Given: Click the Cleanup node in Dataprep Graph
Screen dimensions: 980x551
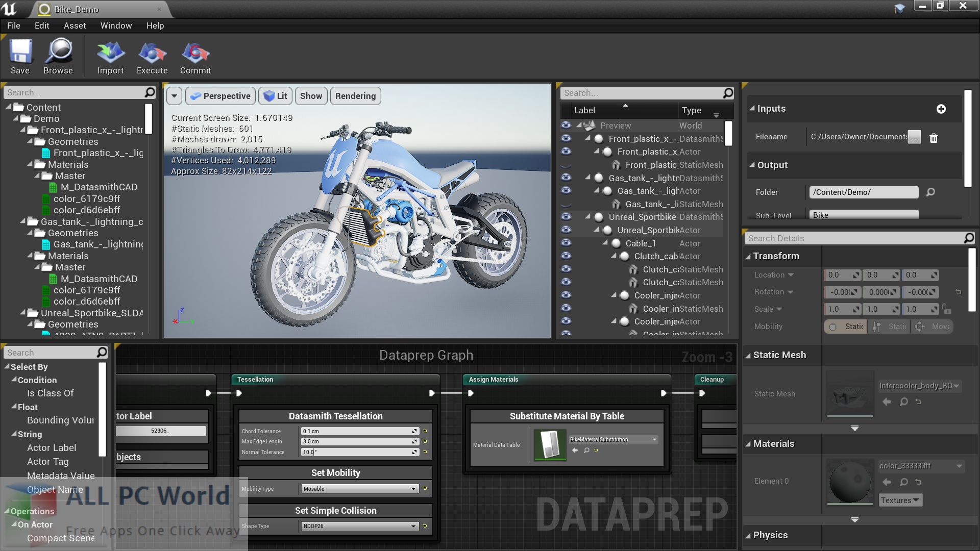Looking at the screenshot, I should click(712, 379).
